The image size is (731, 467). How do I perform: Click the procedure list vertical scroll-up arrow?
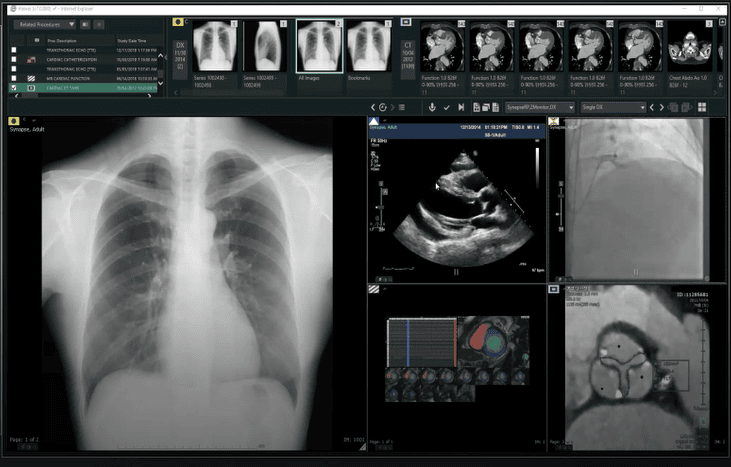pyautogui.click(x=160, y=56)
